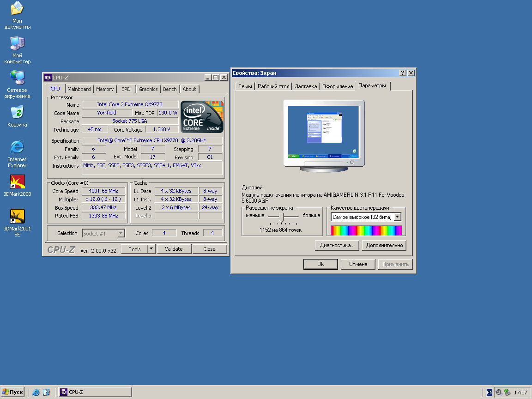
Task: Click the monitor preview image
Action: click(324, 136)
